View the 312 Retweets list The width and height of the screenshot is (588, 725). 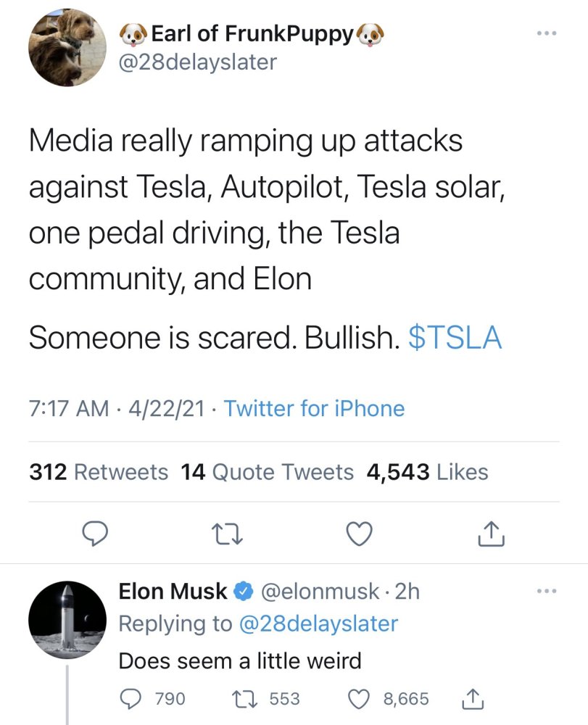(x=99, y=473)
